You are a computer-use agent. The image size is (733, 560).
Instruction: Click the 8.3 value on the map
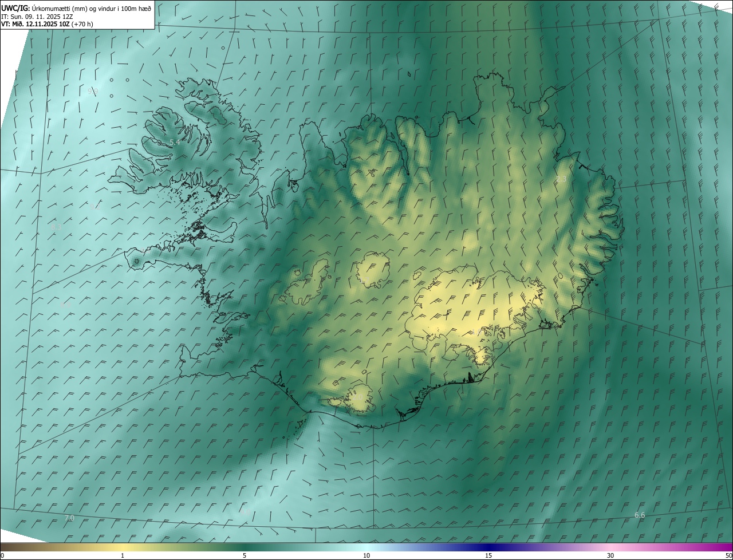pos(56,227)
